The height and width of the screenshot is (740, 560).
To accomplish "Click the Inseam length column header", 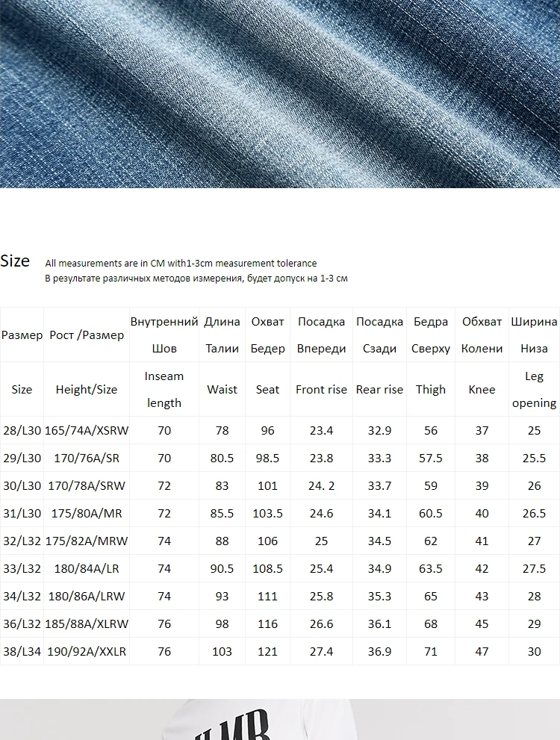I will pyautogui.click(x=164, y=389).
